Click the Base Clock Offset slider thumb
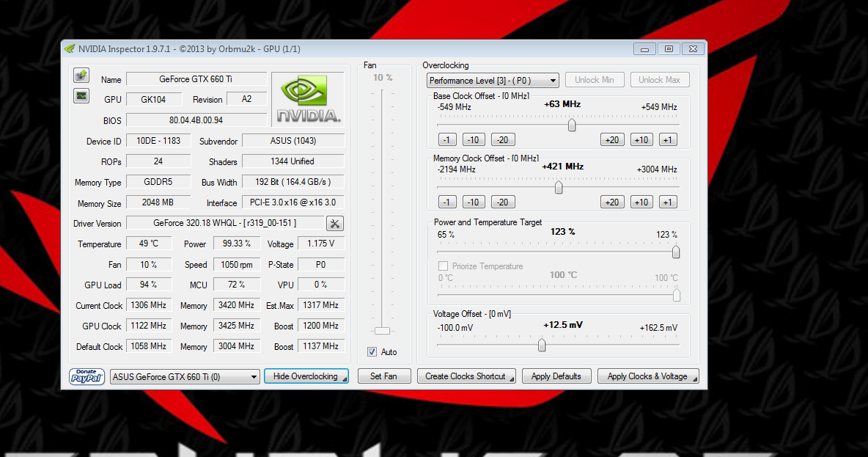This screenshot has height=457, width=868. point(572,125)
